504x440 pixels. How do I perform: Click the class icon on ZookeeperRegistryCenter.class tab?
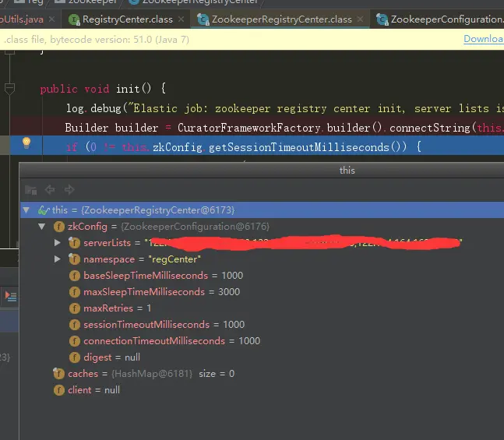pyautogui.click(x=203, y=19)
